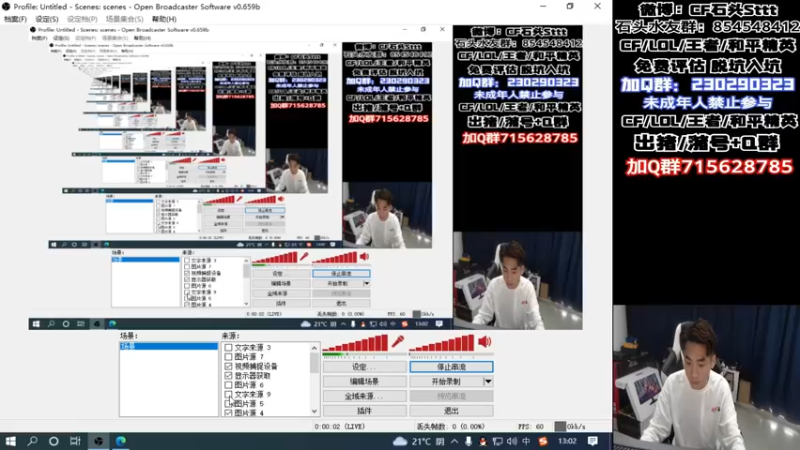The height and width of the screenshot is (450, 800).
Task: Click the 丢失帧数 dropped frames status
Action: click(x=451, y=427)
